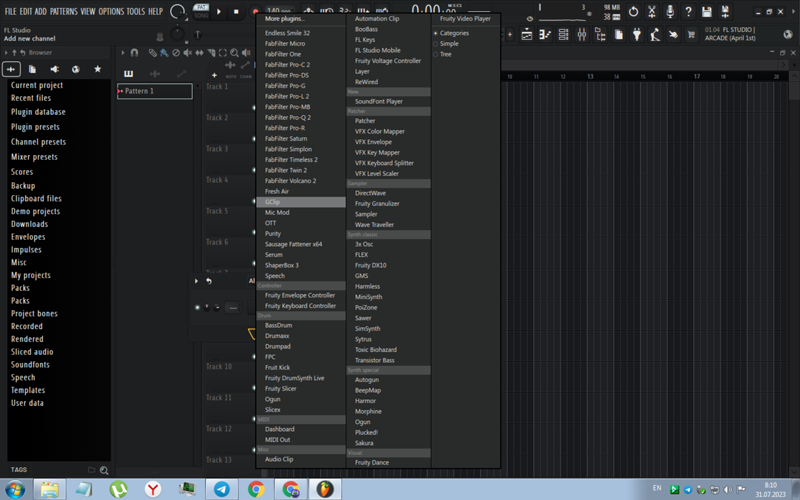Image resolution: width=800 pixels, height=500 pixels.
Task: Open the tempo tapper figure icon
Action: coord(655,35)
